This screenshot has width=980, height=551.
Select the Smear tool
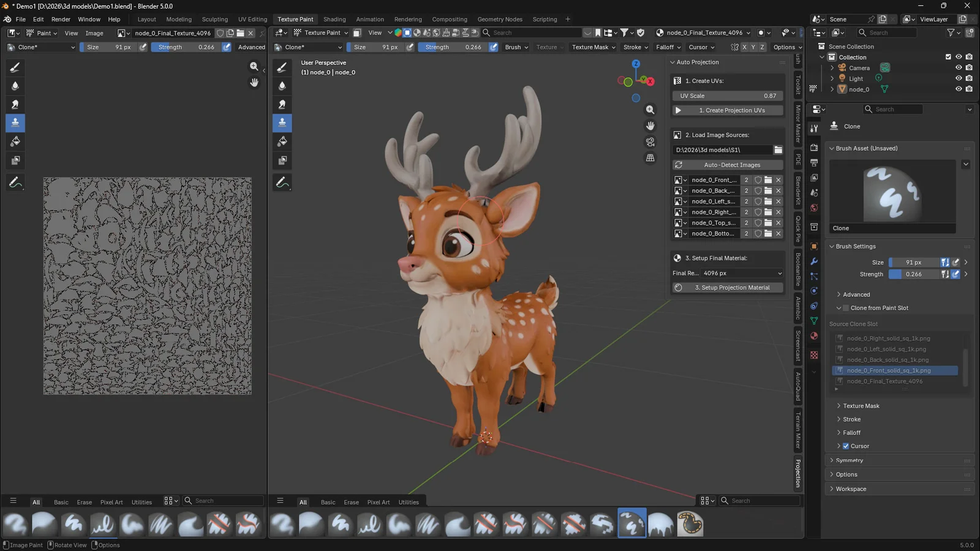(15, 104)
